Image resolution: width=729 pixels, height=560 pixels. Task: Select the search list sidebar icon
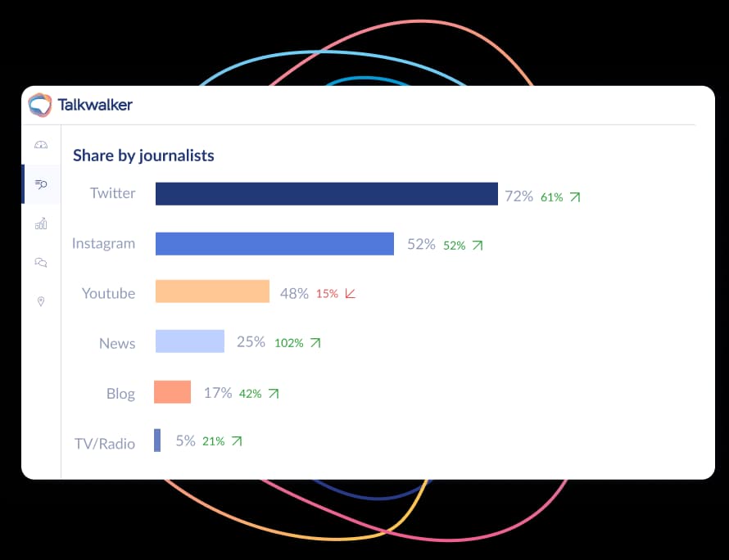tap(41, 184)
